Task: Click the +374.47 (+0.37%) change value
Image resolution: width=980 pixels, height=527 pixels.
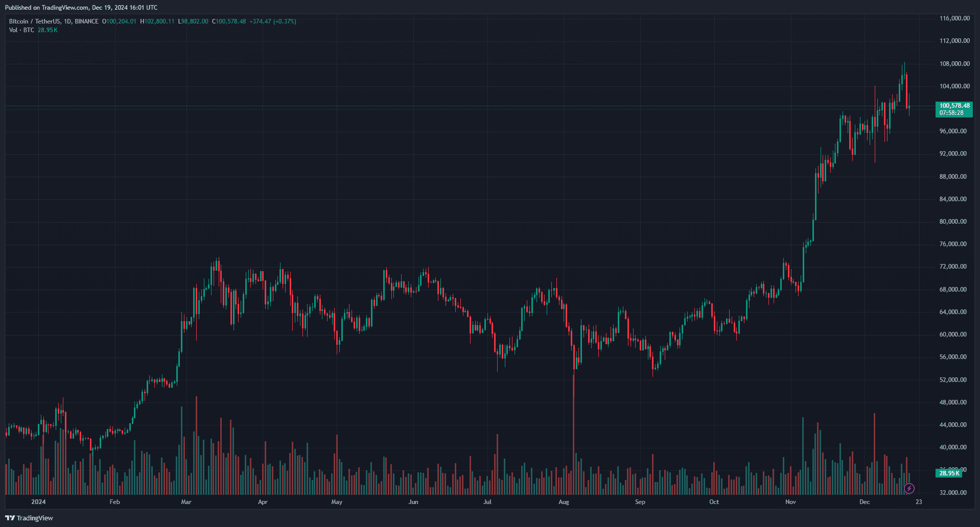Action: (x=272, y=21)
